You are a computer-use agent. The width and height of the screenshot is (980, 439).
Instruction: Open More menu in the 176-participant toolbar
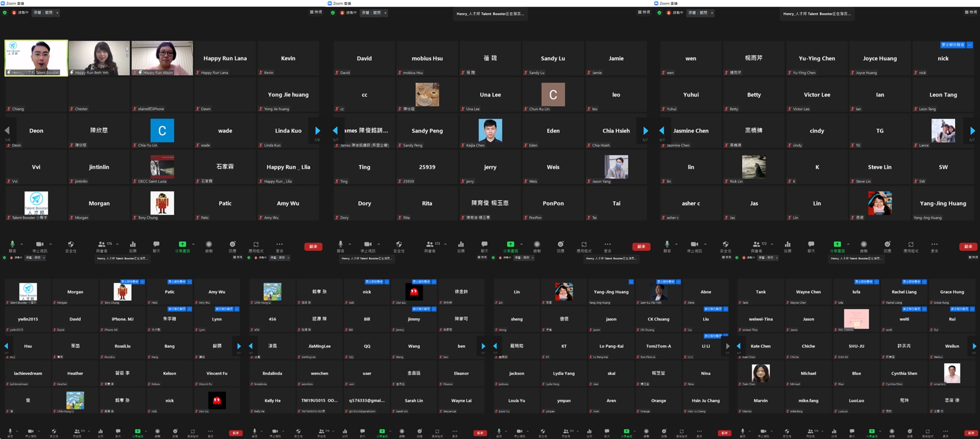pos(279,244)
